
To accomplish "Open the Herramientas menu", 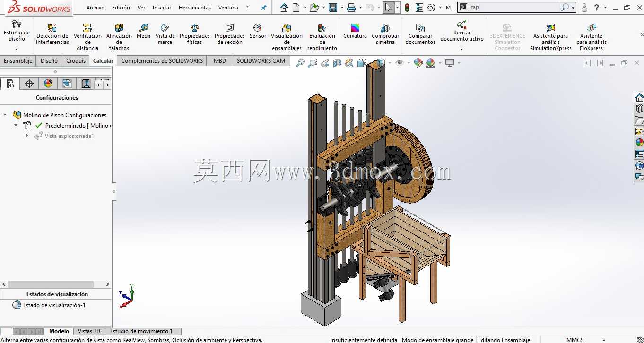I will pyautogui.click(x=195, y=8).
